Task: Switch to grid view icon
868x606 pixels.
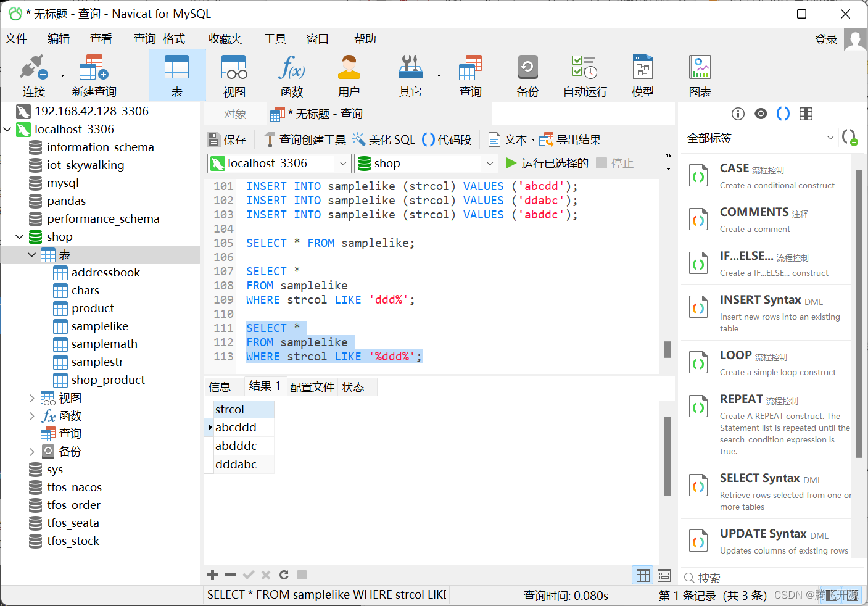Action: 643,575
